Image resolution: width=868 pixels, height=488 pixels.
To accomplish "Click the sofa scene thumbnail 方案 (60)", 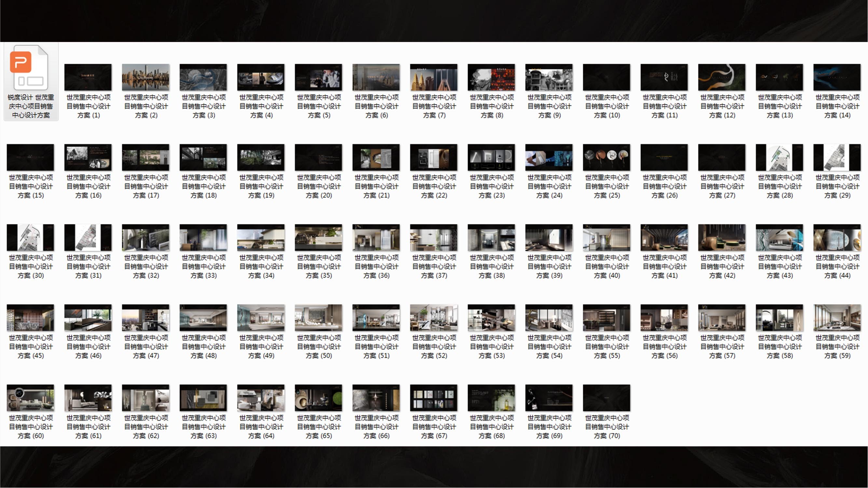I will 30,398.
